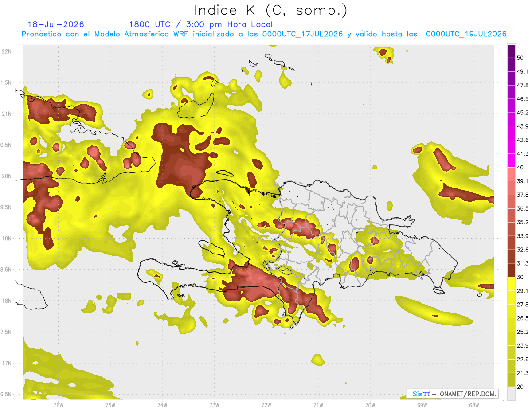Click the legend value 49.1
The image size is (532, 411).
(x=523, y=71)
